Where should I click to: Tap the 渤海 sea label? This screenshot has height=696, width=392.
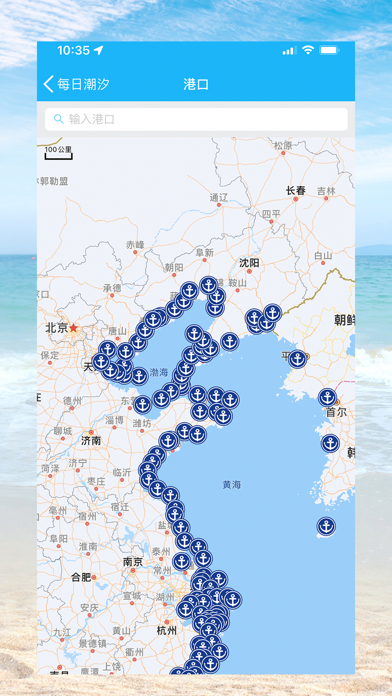pos(158,372)
